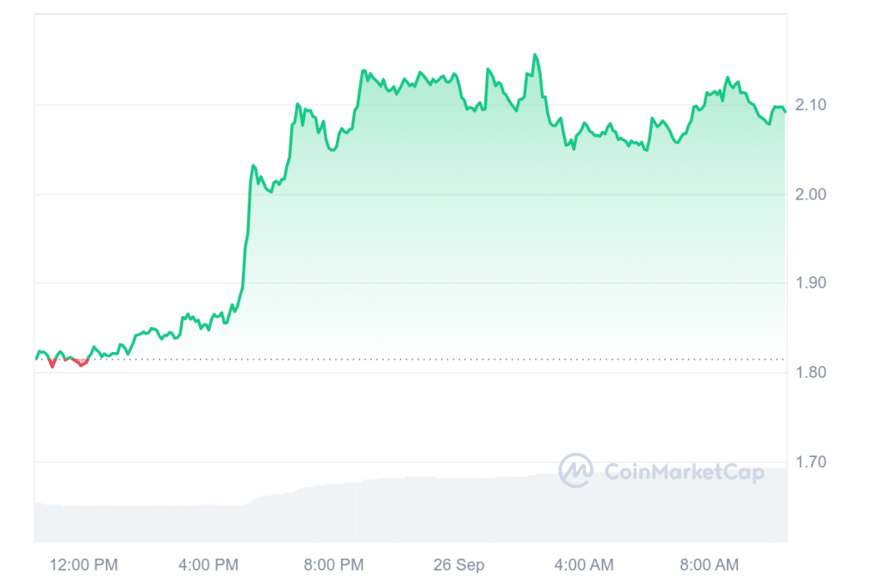Click the dotted opening-price baseline
882x588 pixels.
click(431, 359)
